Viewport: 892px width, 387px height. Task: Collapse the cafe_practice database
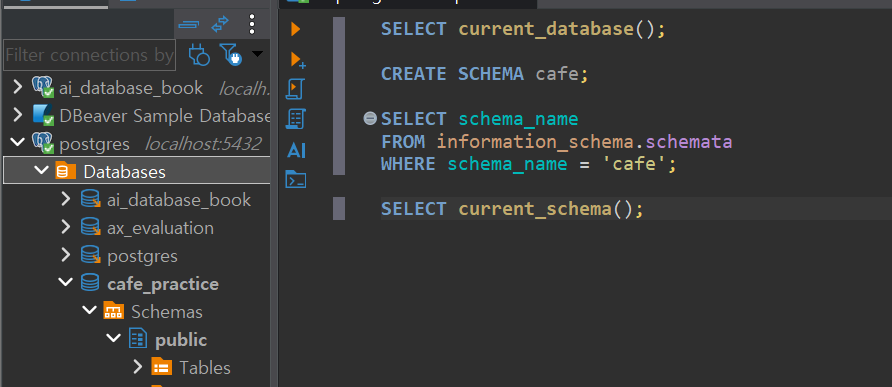[x=66, y=282]
